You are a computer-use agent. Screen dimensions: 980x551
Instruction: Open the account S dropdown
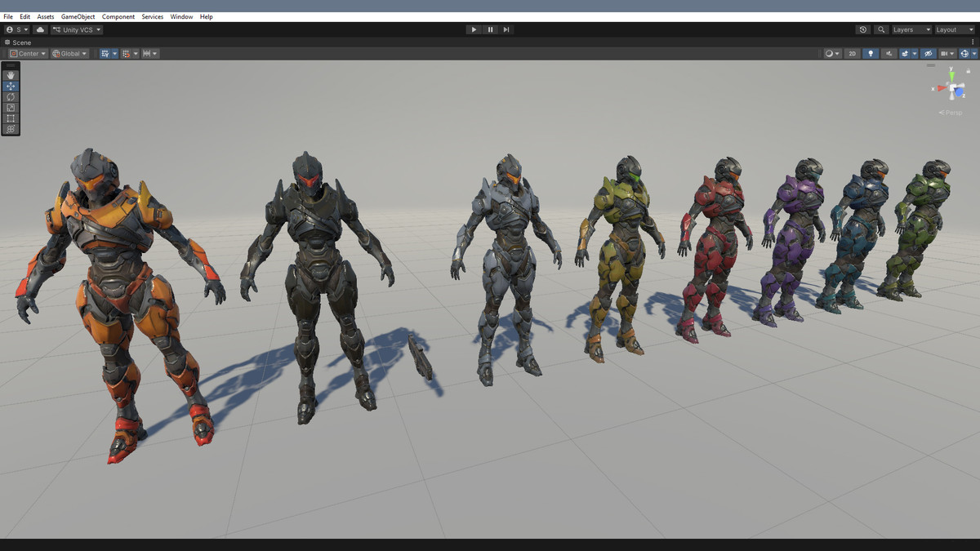point(16,29)
